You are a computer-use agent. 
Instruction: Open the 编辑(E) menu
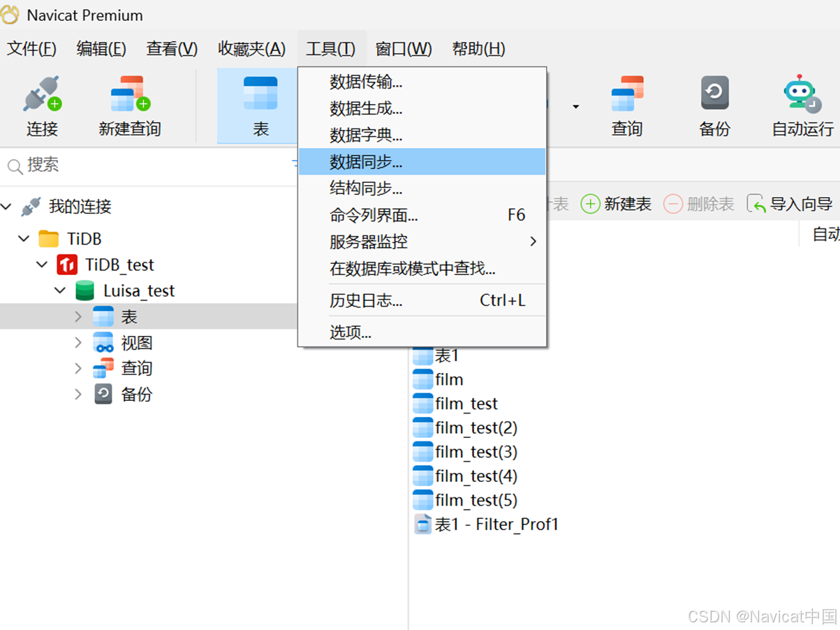click(x=101, y=49)
